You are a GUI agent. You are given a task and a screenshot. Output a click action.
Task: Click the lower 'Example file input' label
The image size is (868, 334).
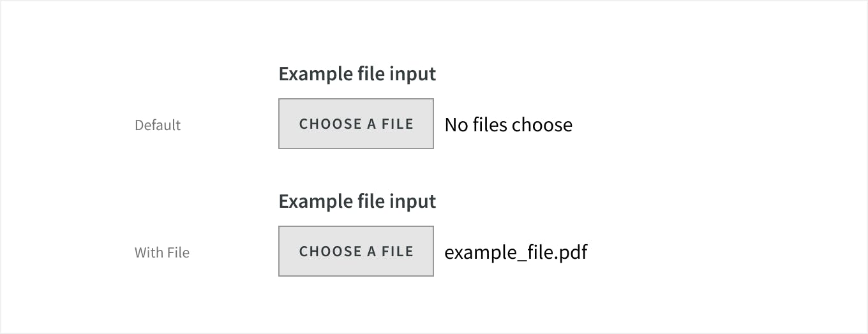click(357, 201)
